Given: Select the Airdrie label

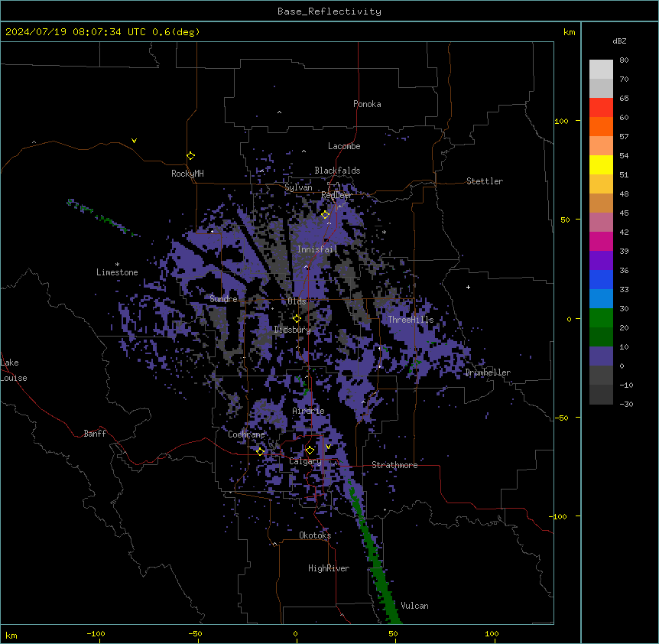Looking at the screenshot, I should (x=309, y=411).
